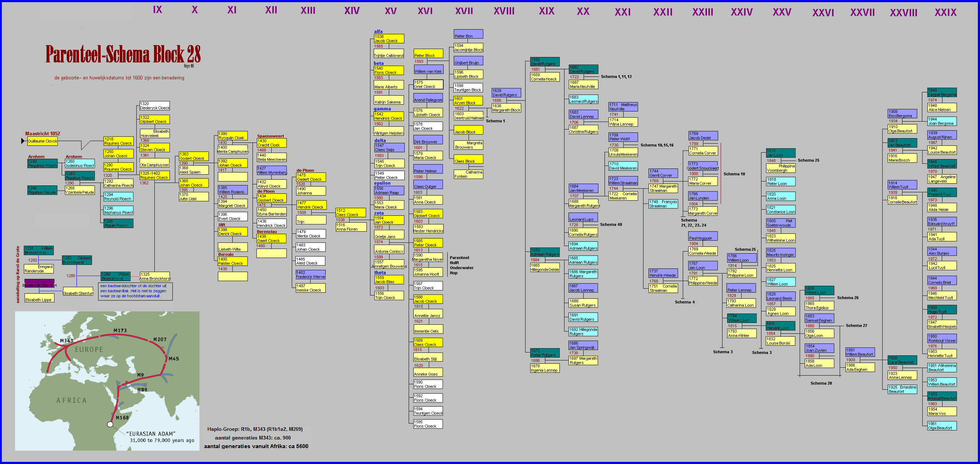Click the M343 marker label on the map
The image size is (980, 464).
click(x=66, y=341)
